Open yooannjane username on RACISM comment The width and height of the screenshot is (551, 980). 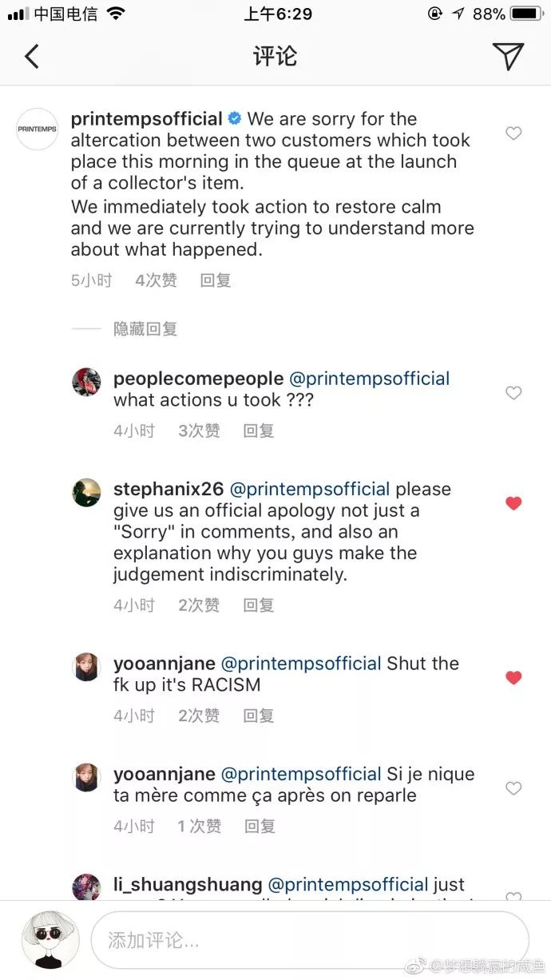(165, 664)
